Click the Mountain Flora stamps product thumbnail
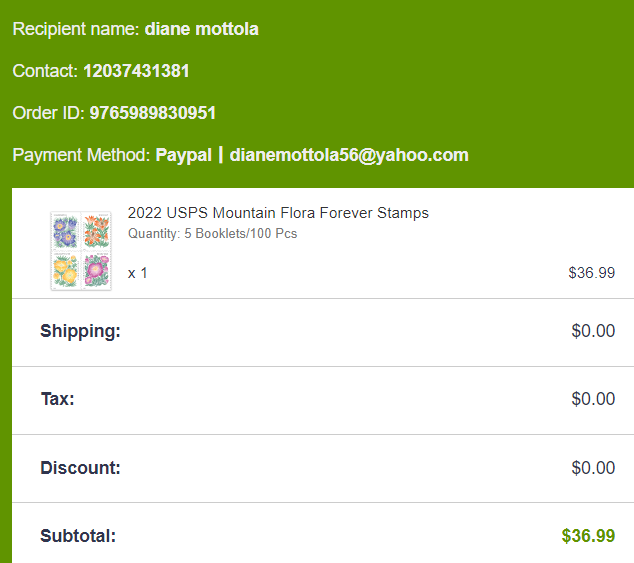Screen dimensions: 634x563 click(x=80, y=251)
